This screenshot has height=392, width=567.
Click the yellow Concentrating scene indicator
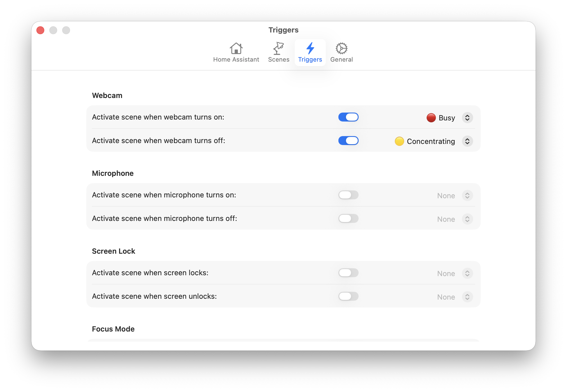(399, 141)
